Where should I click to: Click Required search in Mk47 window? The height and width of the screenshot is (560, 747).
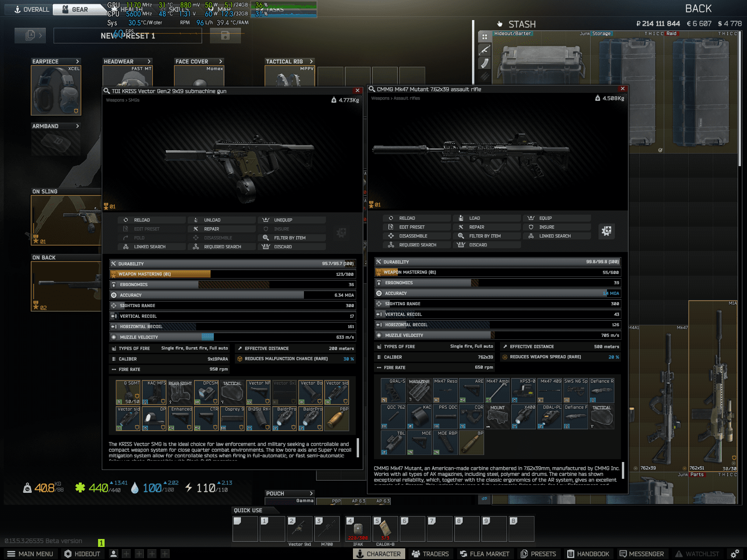pos(417,245)
